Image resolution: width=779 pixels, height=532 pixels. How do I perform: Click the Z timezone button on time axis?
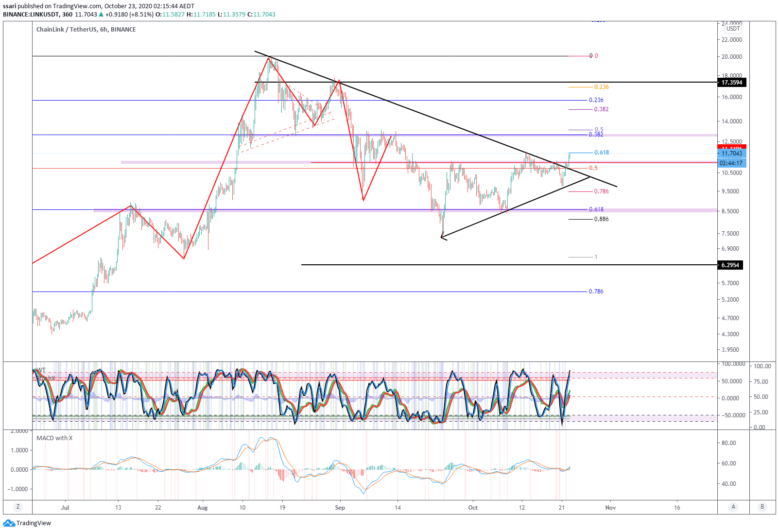pyautogui.click(x=18, y=507)
